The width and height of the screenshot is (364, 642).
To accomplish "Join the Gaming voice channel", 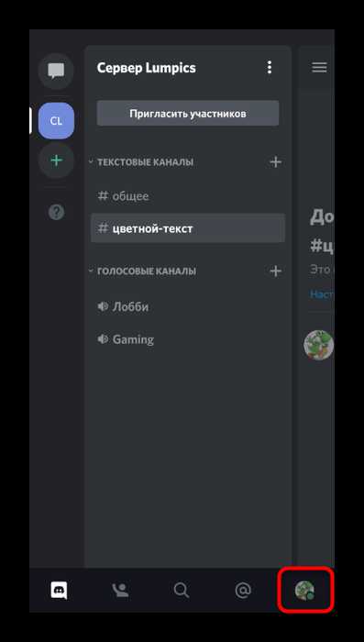I will pos(188,339).
